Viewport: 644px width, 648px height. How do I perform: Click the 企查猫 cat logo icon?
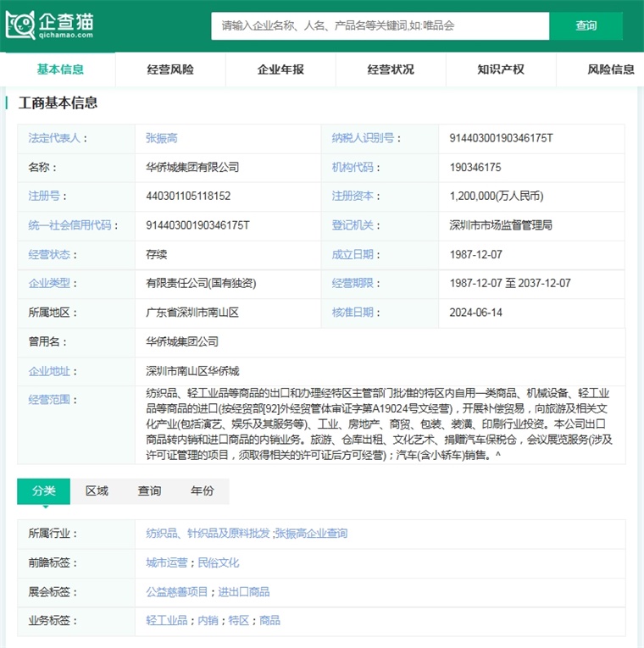click(x=20, y=25)
